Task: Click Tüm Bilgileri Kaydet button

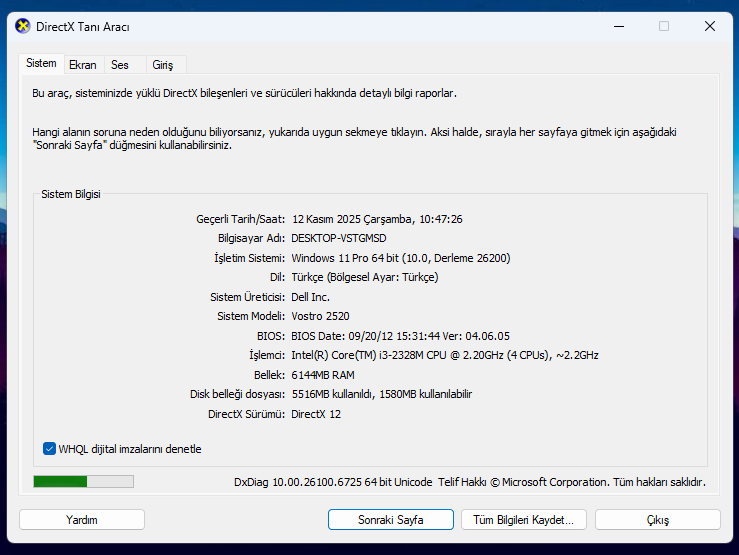Action: point(524,520)
